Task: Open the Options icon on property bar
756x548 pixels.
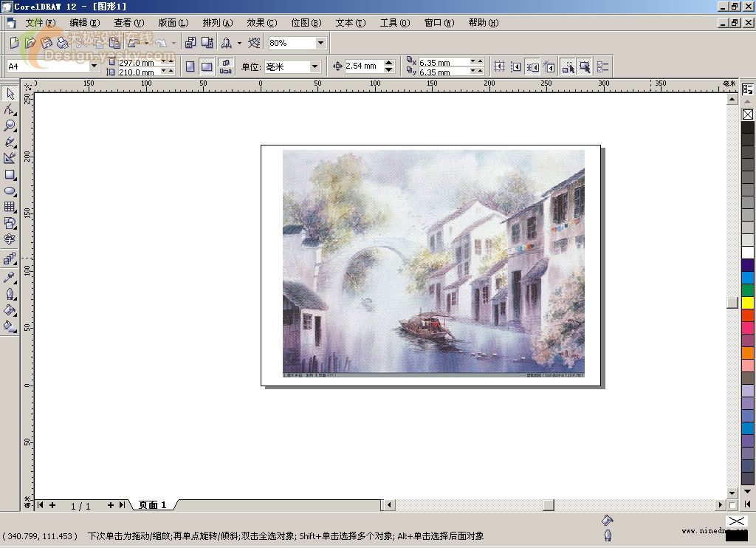Action: point(602,67)
